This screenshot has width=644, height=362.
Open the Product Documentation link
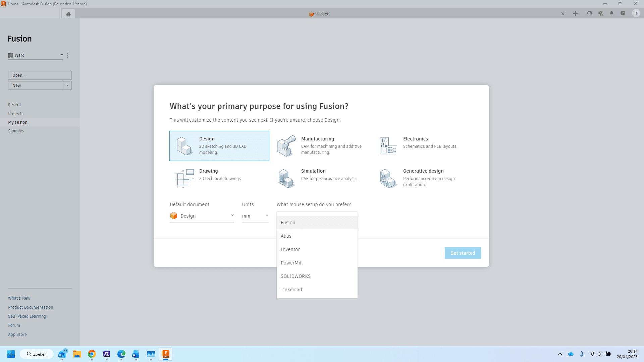[x=31, y=307]
